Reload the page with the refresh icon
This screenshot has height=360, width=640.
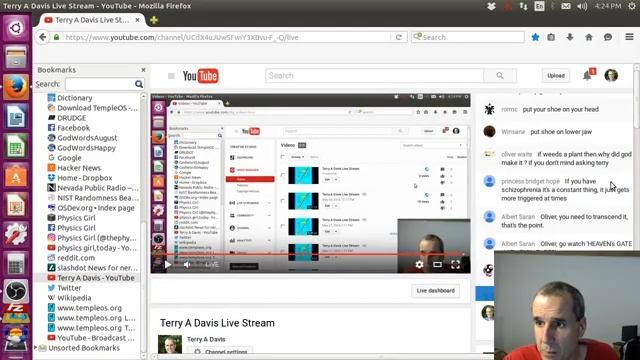click(399, 37)
